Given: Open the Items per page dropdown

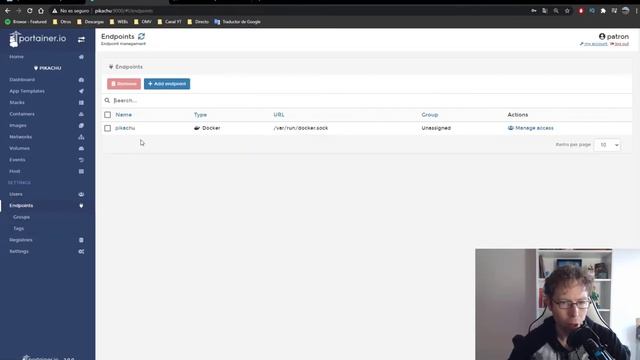Looking at the screenshot, I should (x=607, y=145).
